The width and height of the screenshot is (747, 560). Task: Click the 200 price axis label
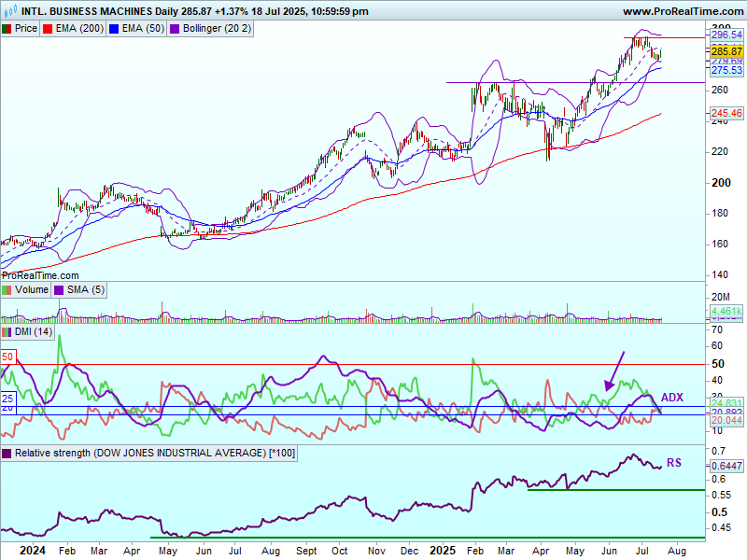tap(721, 183)
